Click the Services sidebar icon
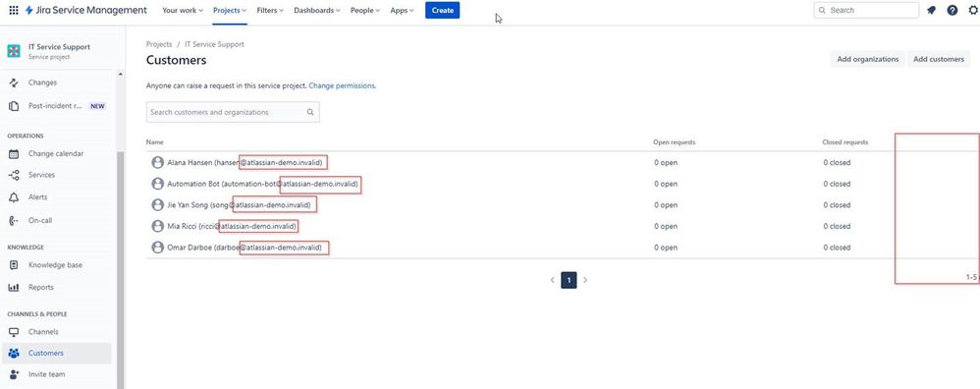The width and height of the screenshot is (980, 389). pyautogui.click(x=14, y=175)
